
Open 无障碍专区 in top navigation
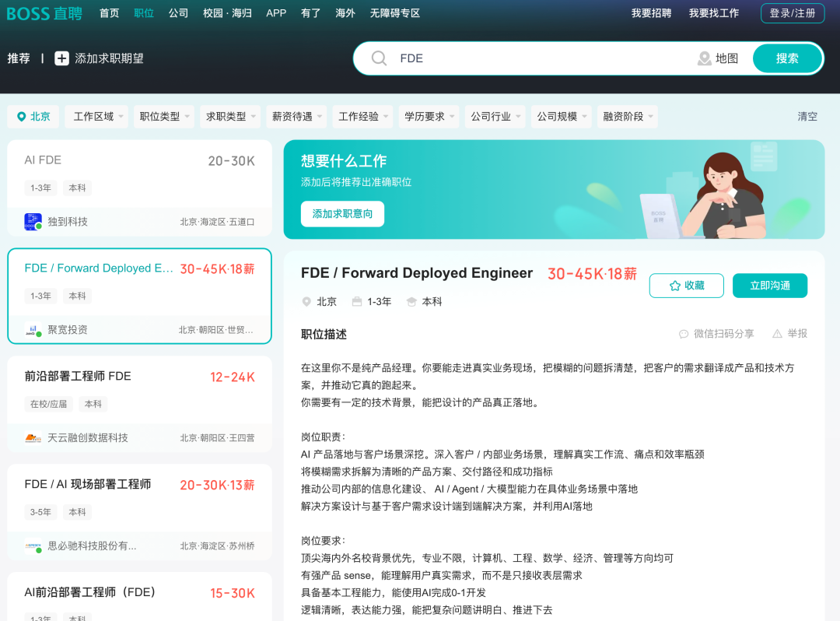(x=395, y=13)
